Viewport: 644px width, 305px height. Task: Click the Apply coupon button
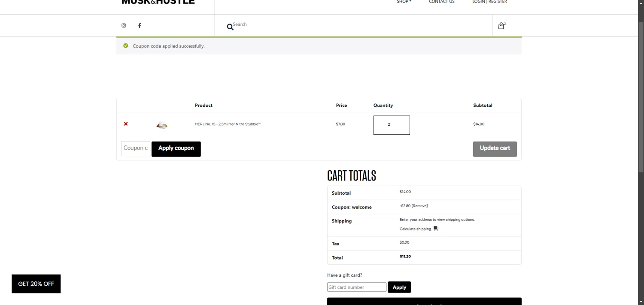[x=176, y=149]
